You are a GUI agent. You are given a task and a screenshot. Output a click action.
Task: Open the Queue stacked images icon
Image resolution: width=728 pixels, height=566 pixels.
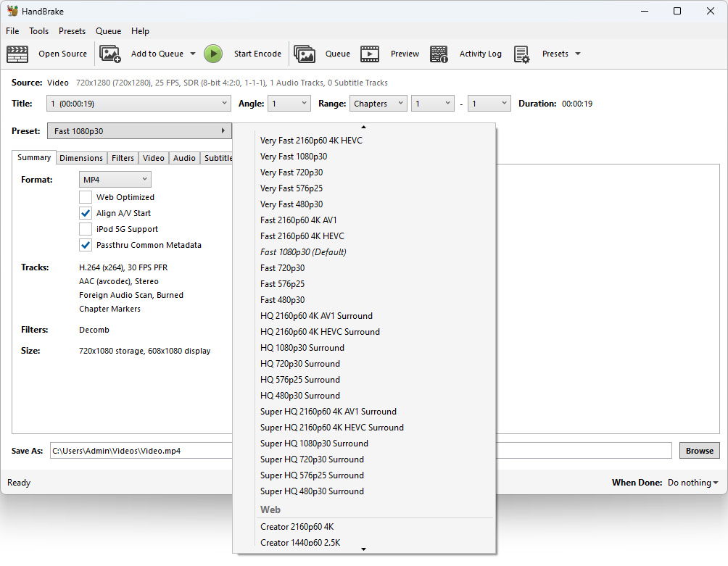(x=305, y=54)
